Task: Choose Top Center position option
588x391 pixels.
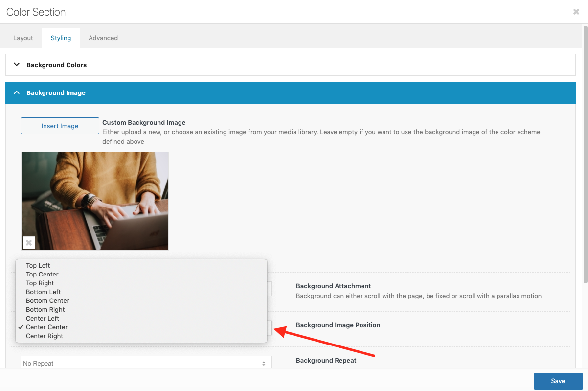Action: click(x=141, y=275)
